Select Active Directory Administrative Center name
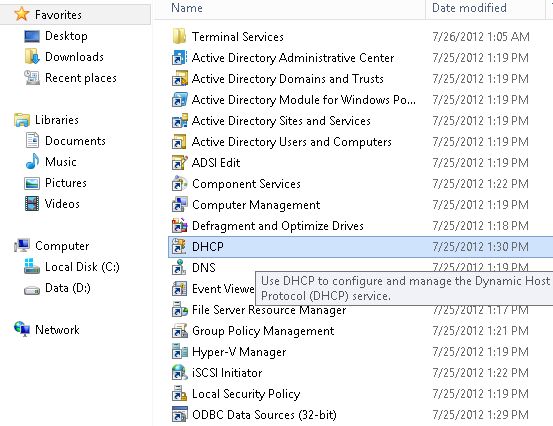Image resolution: width=553 pixels, height=426 pixels. (x=293, y=58)
